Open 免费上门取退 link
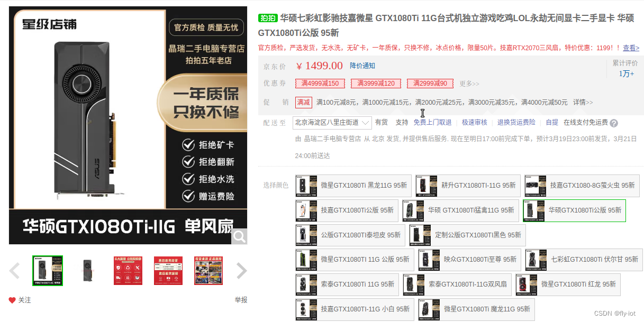The width and height of the screenshot is (644, 322). [x=432, y=122]
